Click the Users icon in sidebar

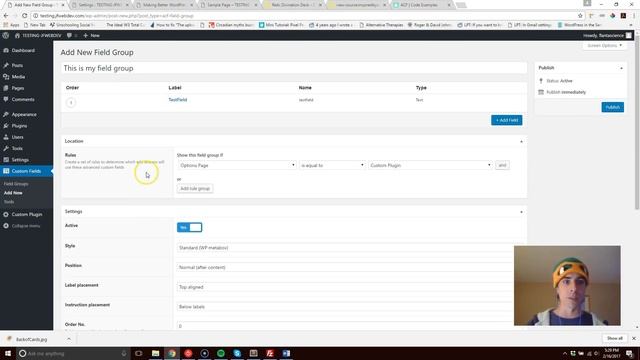(6, 137)
